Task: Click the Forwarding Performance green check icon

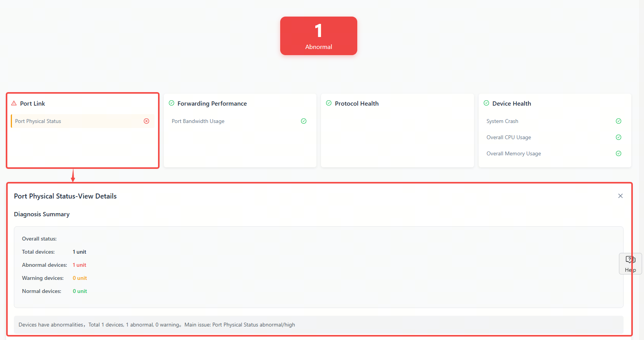Action: point(172,103)
